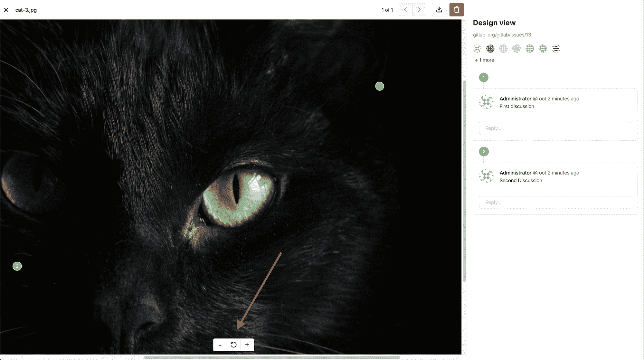Toggle discussion badge 1 in sidebar

(484, 77)
